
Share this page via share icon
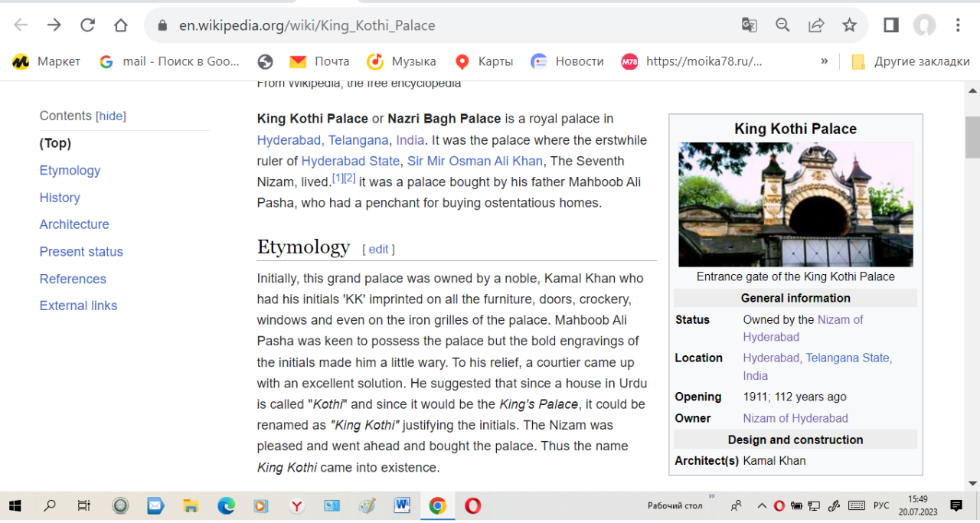[x=816, y=25]
